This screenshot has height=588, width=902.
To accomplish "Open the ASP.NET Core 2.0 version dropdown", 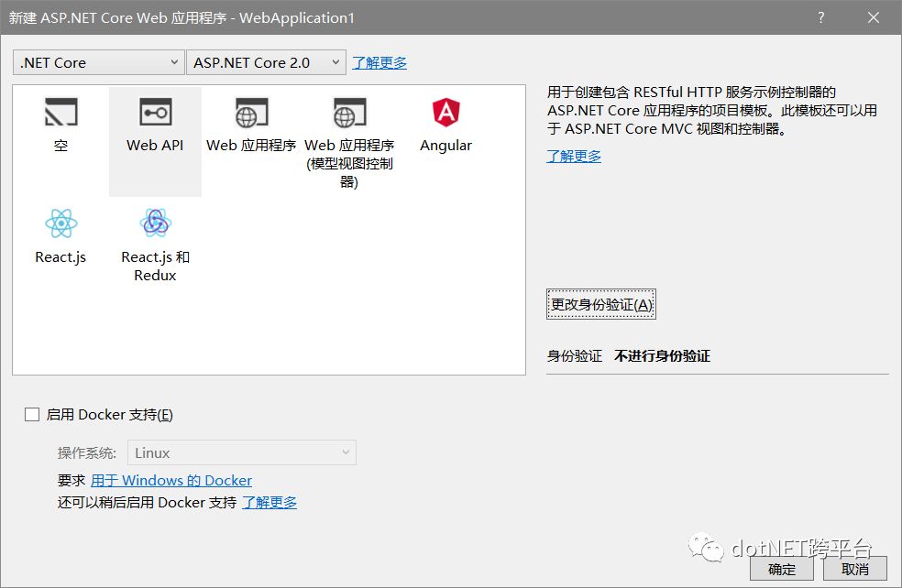I will [x=267, y=62].
